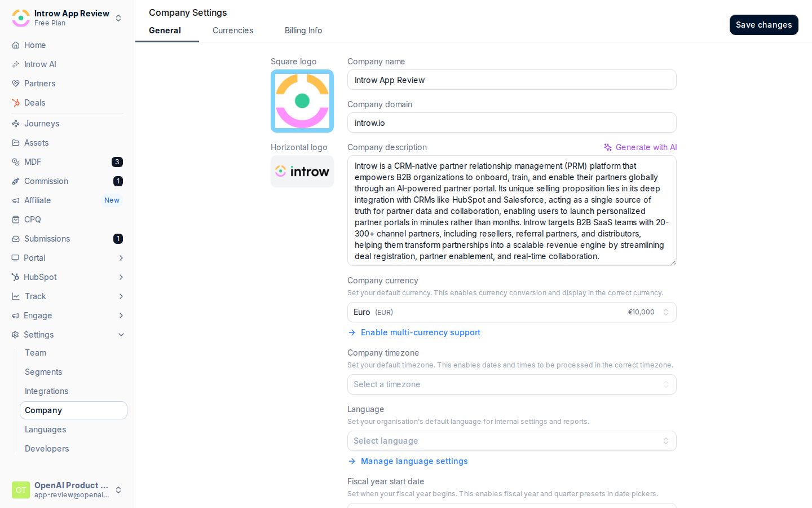Viewport: 812px width, 508px height.
Task: Click the Settings gear icon
Action: (x=15, y=335)
